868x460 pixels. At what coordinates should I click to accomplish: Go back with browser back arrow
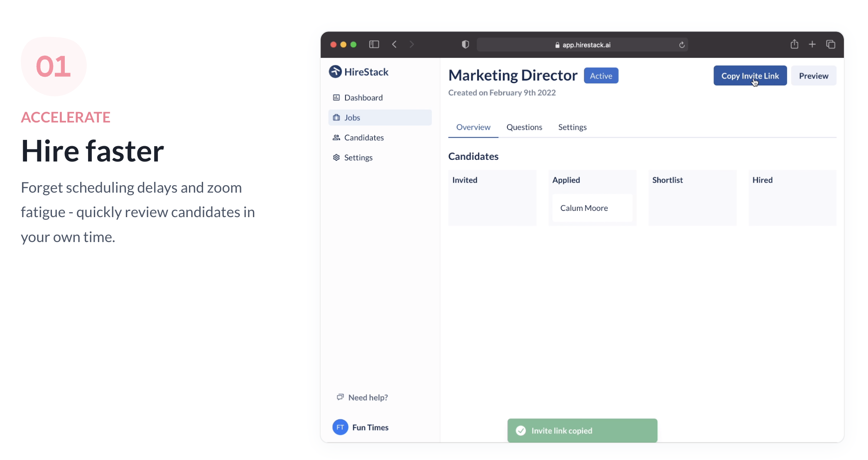click(x=394, y=44)
